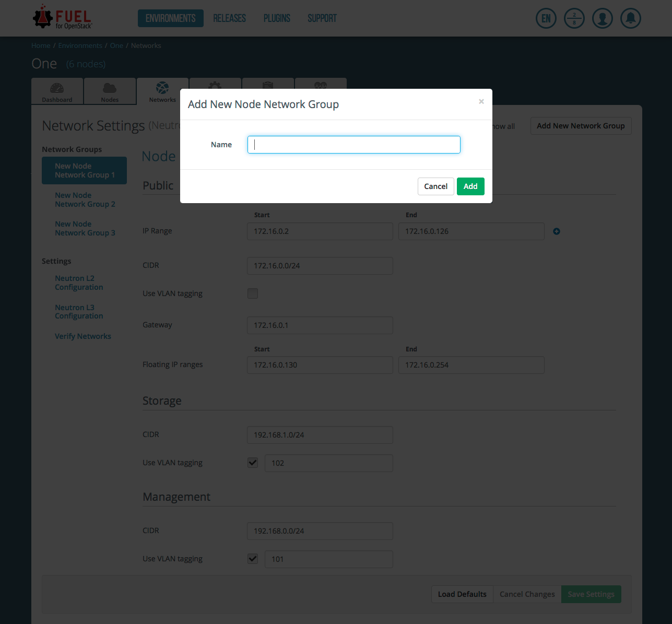The height and width of the screenshot is (624, 672).
Task: Open the Releases menu
Action: click(229, 18)
